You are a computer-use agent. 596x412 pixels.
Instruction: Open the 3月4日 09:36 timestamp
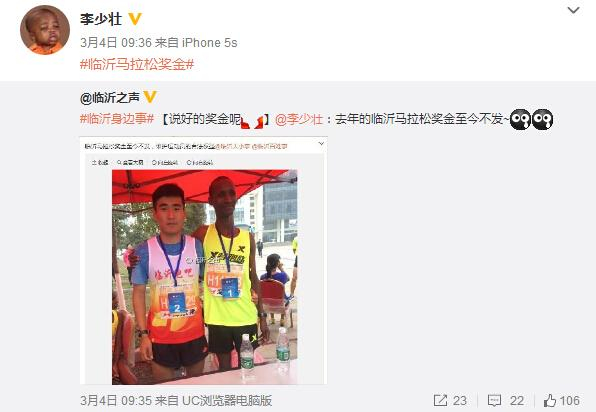point(116,43)
